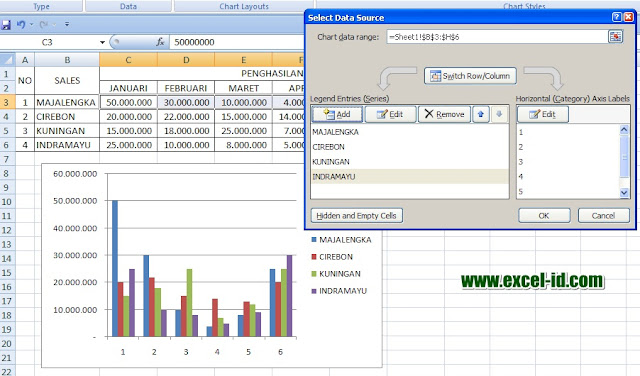Click the Move Down arrow for series
The height and width of the screenshot is (376, 640).
pyautogui.click(x=499, y=114)
